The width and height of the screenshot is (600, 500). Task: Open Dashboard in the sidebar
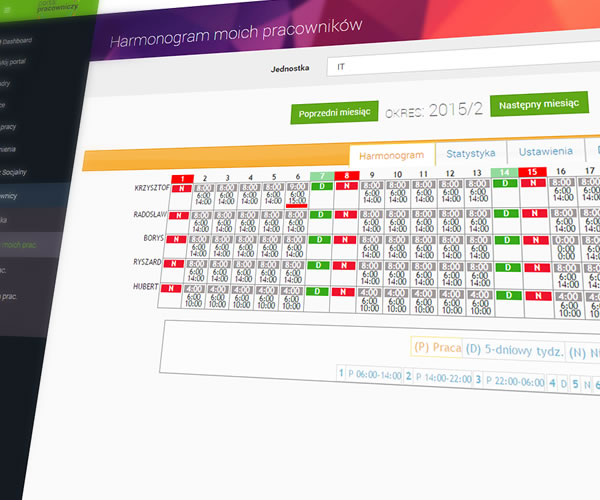pyautogui.click(x=15, y=41)
